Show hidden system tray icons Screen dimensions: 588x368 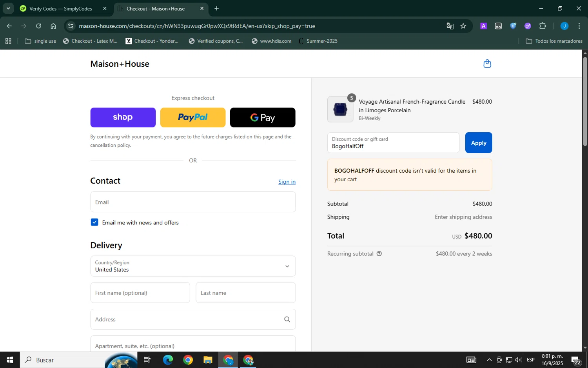point(489,360)
